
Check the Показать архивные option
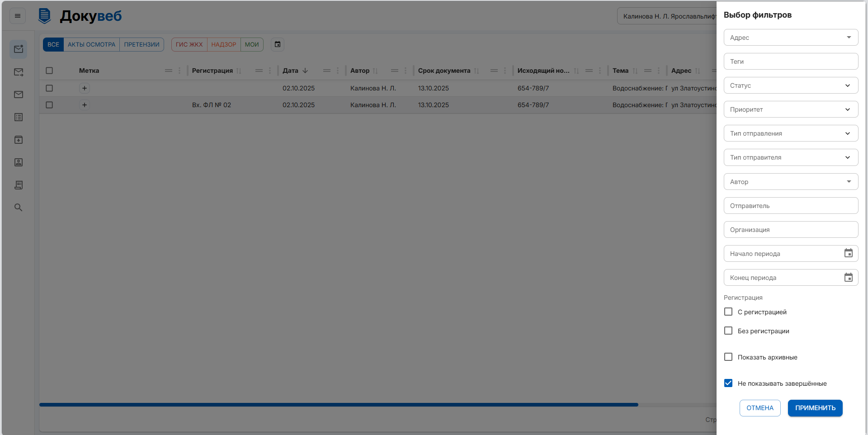tap(728, 357)
